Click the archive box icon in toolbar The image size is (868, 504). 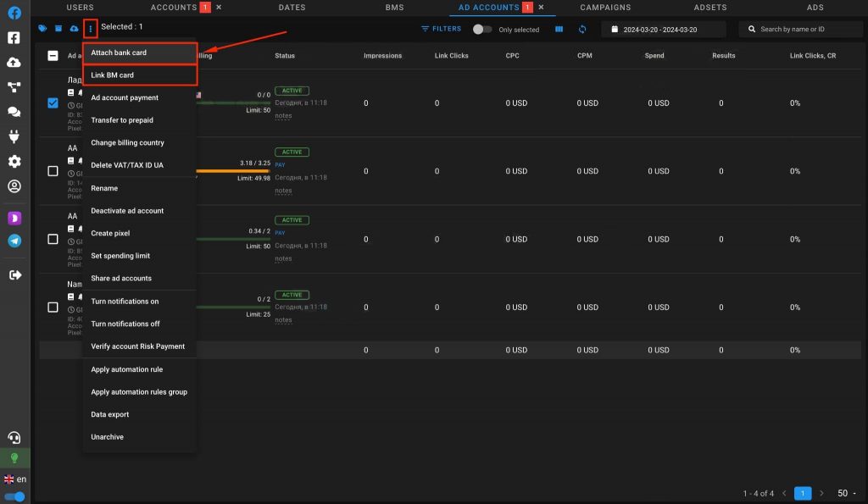(x=58, y=28)
